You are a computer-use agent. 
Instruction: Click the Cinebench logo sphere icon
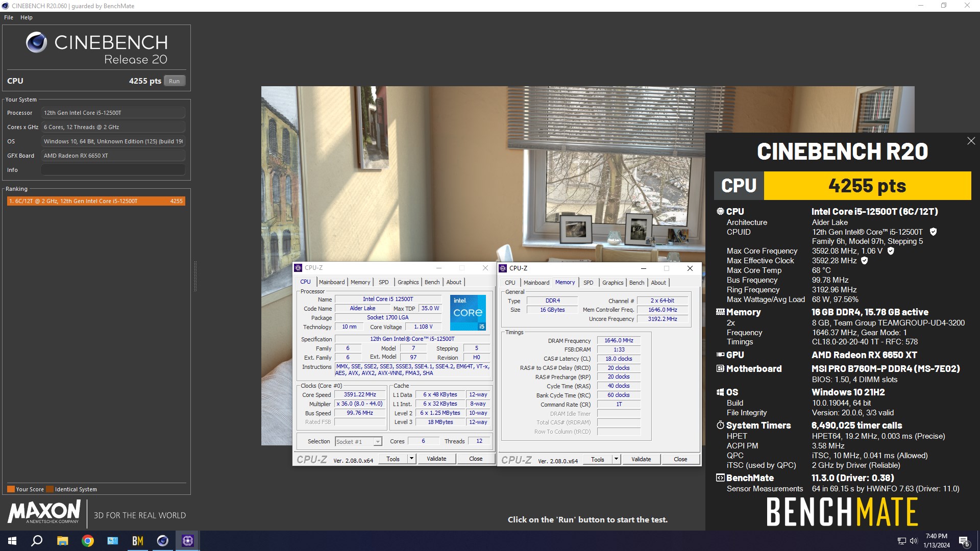pos(36,42)
